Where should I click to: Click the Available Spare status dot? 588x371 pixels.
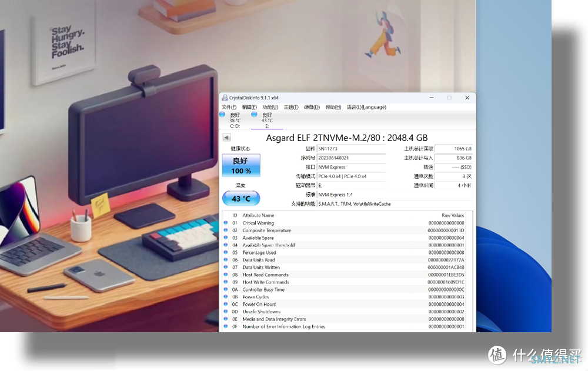(x=226, y=238)
